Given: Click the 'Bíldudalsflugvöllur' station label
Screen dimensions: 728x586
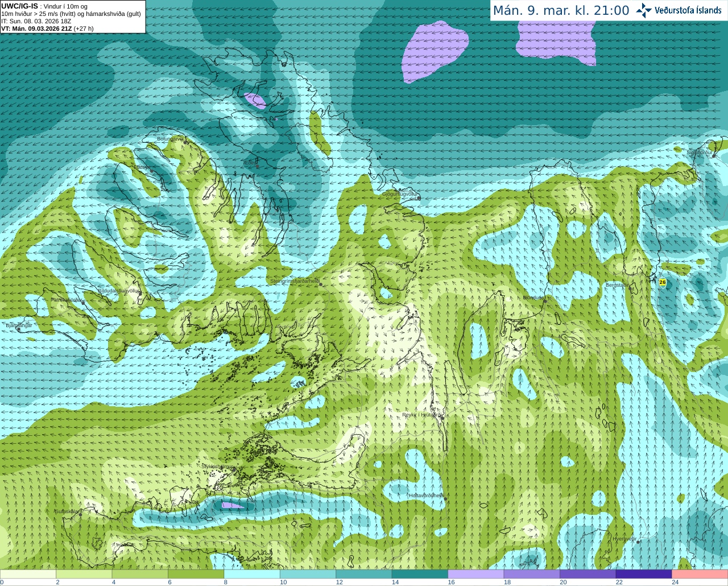Looking at the screenshot, I should click(x=118, y=290).
